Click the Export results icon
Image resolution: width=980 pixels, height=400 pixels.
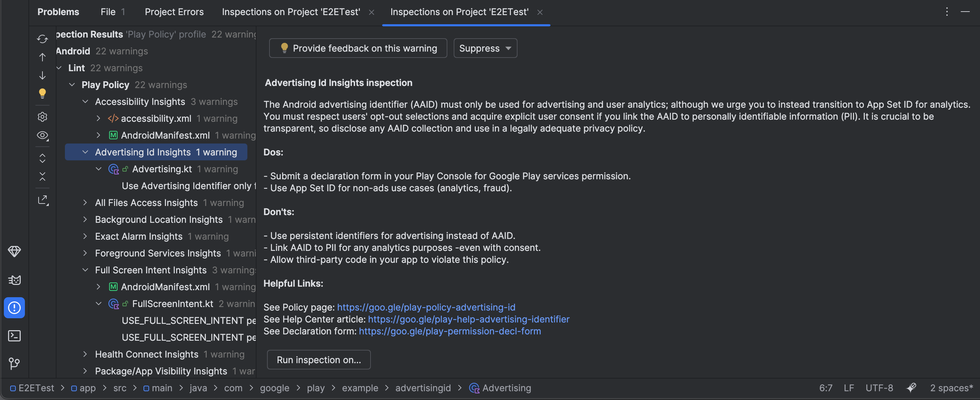tap(43, 200)
